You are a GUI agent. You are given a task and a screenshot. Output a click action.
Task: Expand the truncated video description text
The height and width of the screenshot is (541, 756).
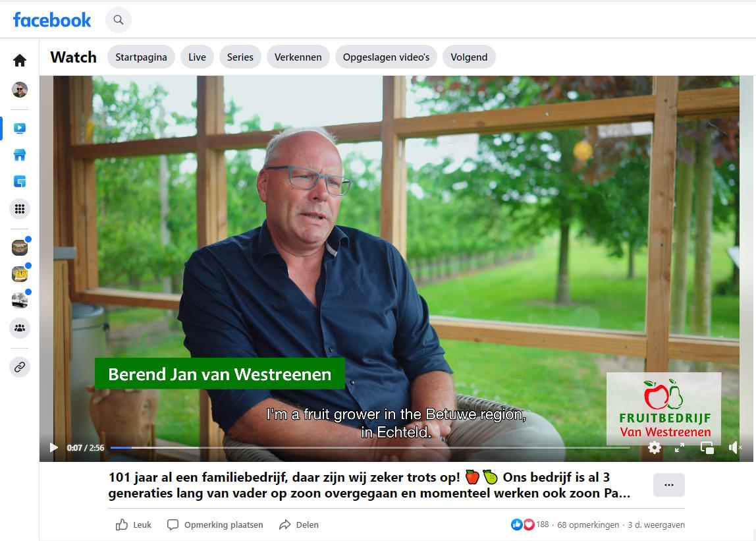tap(369, 485)
